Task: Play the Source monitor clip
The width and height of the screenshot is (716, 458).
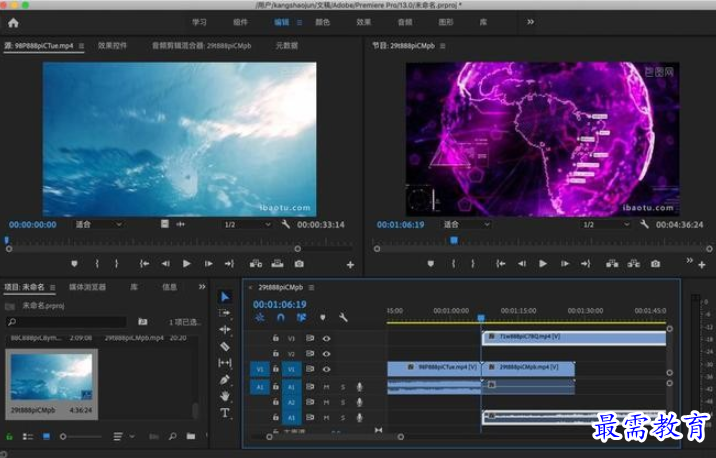Action: 186,263
